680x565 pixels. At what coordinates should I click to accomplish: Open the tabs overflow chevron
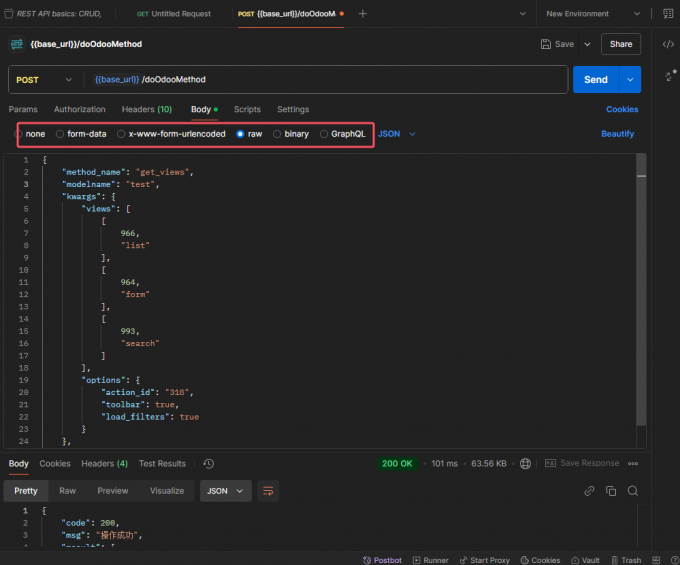pyautogui.click(x=523, y=14)
